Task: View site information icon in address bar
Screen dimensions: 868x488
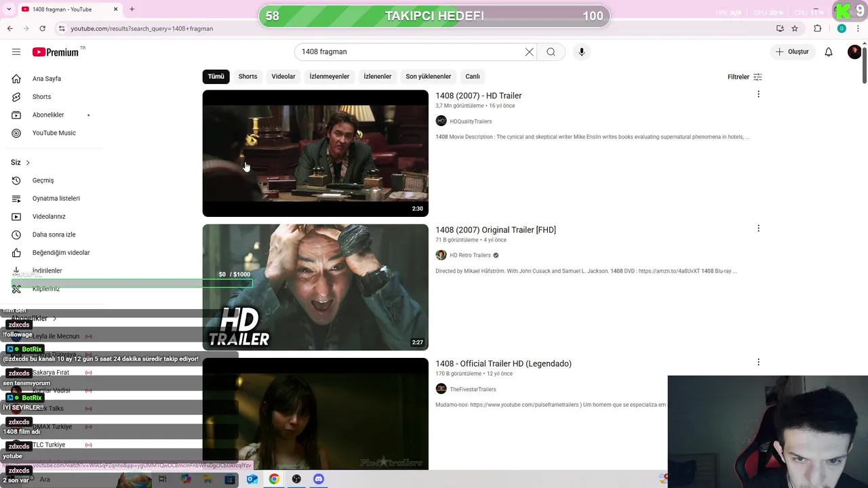Action: point(62,28)
